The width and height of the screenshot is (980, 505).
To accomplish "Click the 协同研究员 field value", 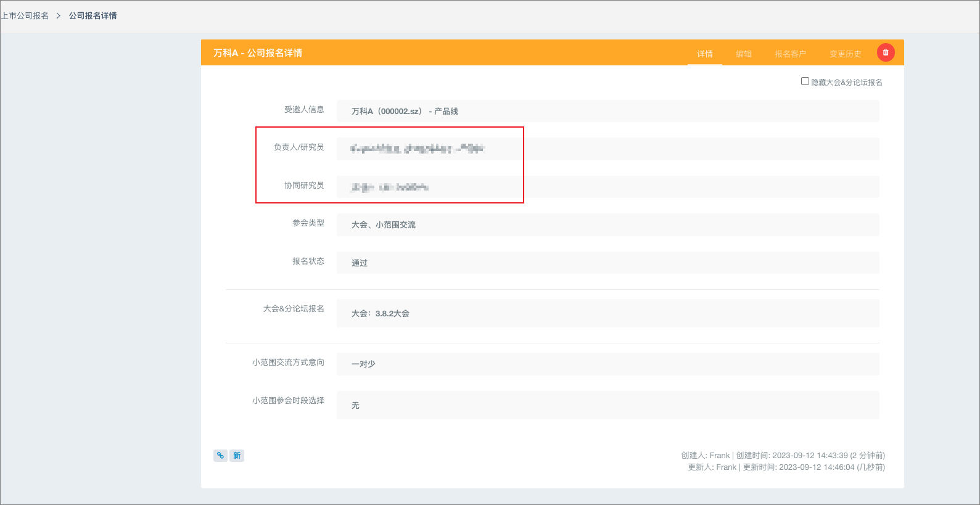I will pos(607,187).
